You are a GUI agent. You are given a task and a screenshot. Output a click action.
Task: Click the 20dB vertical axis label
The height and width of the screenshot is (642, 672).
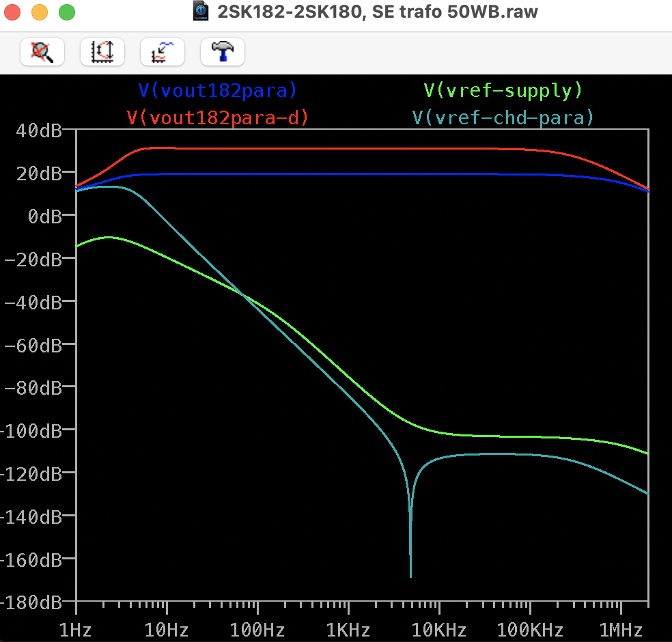click(39, 173)
